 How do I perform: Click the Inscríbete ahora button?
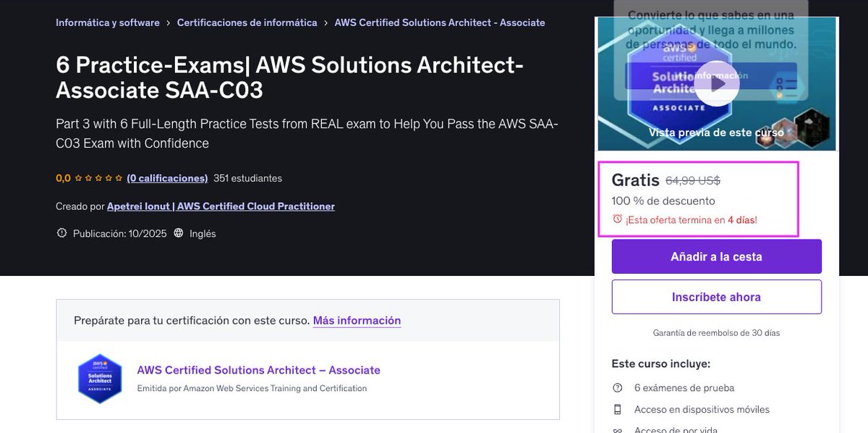tap(717, 297)
